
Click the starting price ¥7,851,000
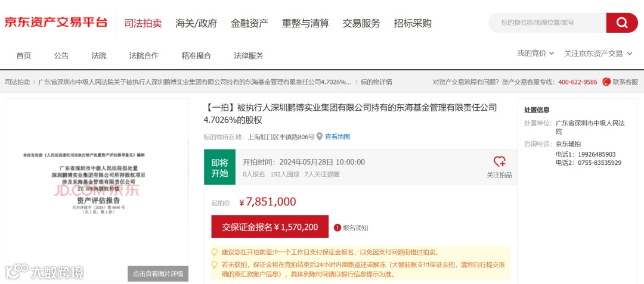point(267,202)
